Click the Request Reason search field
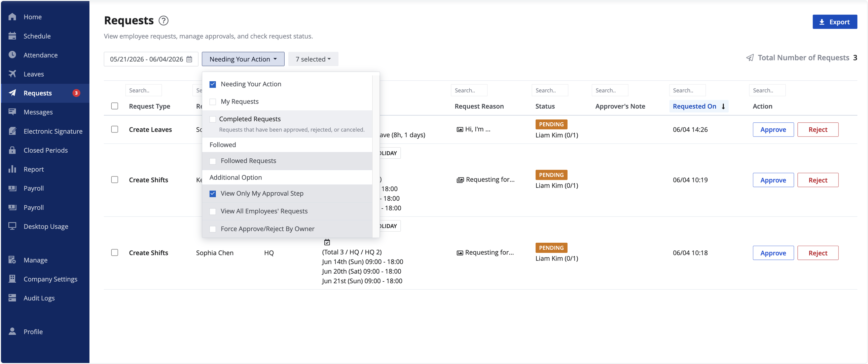 click(x=469, y=90)
